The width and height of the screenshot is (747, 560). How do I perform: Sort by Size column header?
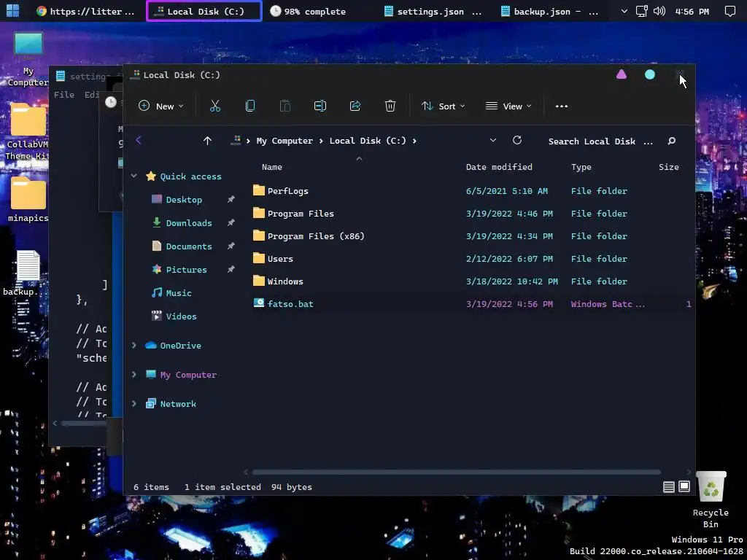coord(669,167)
